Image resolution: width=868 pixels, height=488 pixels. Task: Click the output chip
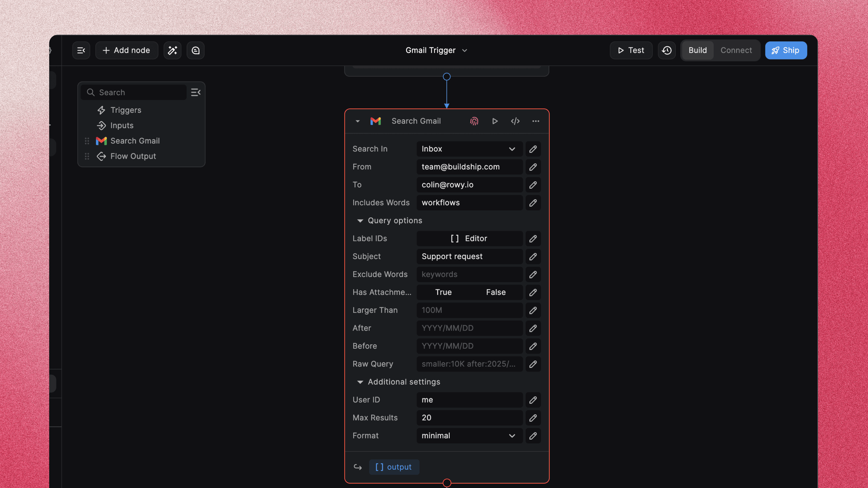[394, 467]
